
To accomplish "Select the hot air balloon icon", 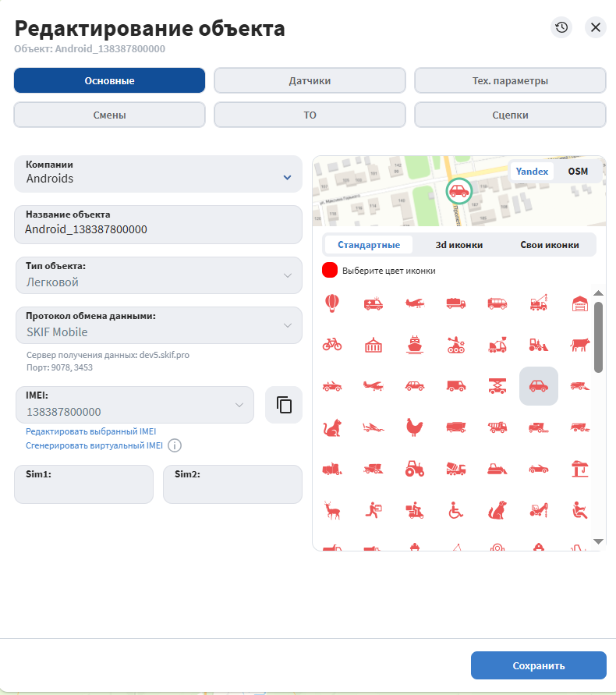I will (x=332, y=303).
